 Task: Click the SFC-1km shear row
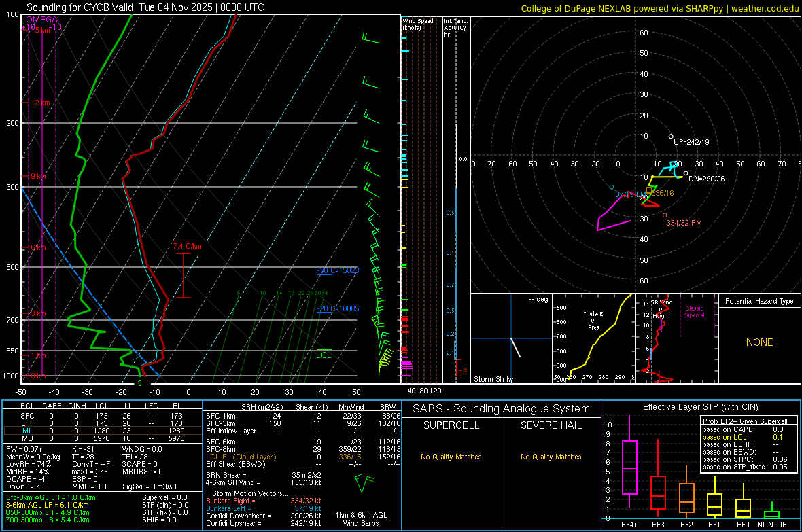tap(303, 416)
